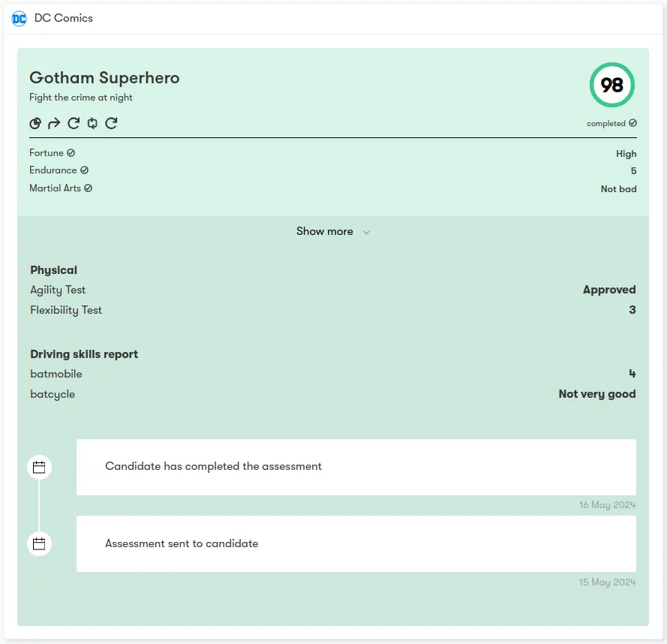
Task: Click the square sync loop icon
Action: click(x=92, y=123)
